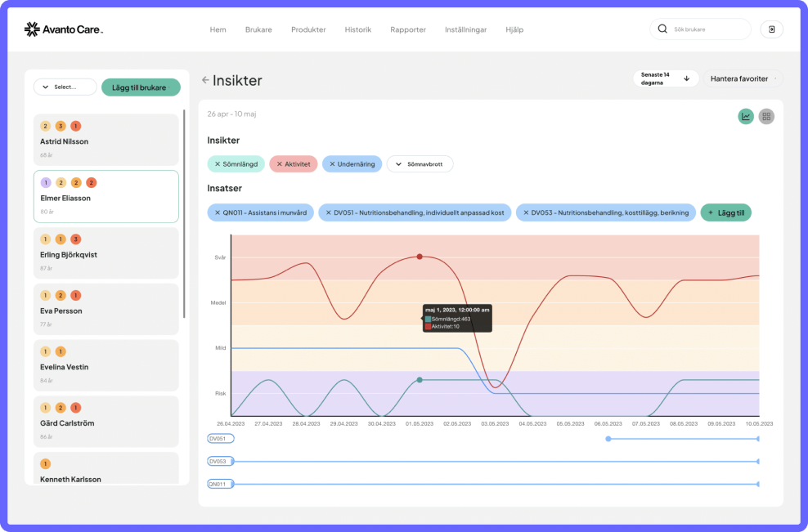Click the logout icon in header
Viewport: 808px width, 532px height.
[771, 29]
